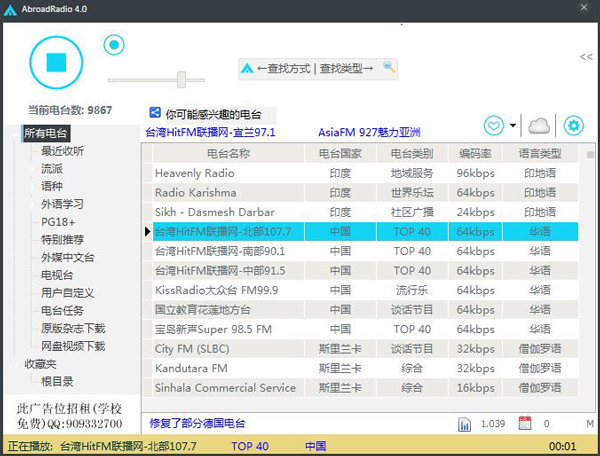
Task: Open 网盘视频下载 tree item
Action: click(73, 346)
